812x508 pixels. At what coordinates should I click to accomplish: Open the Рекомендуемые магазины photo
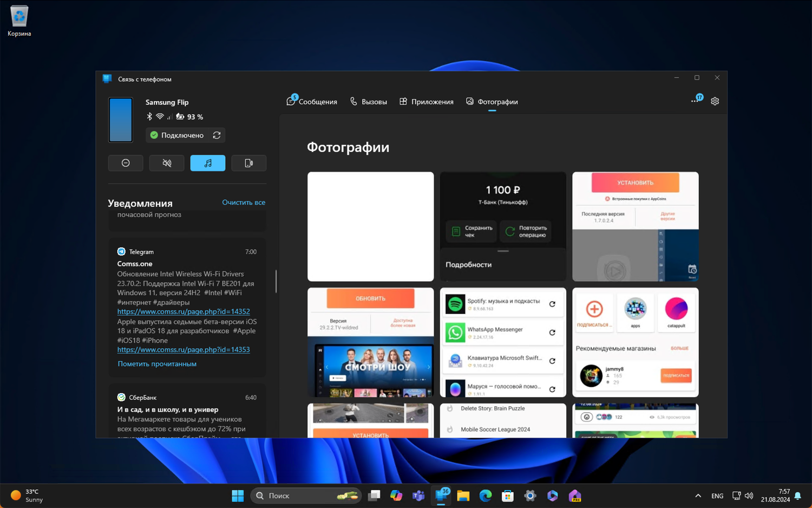(636, 342)
